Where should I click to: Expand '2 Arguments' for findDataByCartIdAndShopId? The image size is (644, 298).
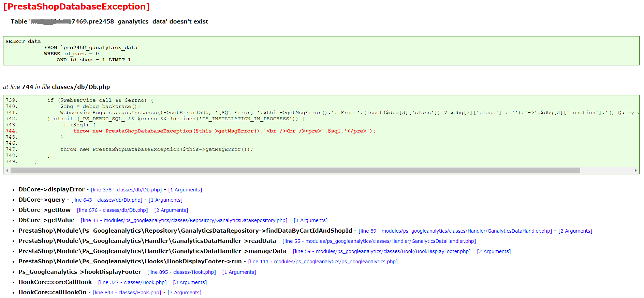(575, 231)
